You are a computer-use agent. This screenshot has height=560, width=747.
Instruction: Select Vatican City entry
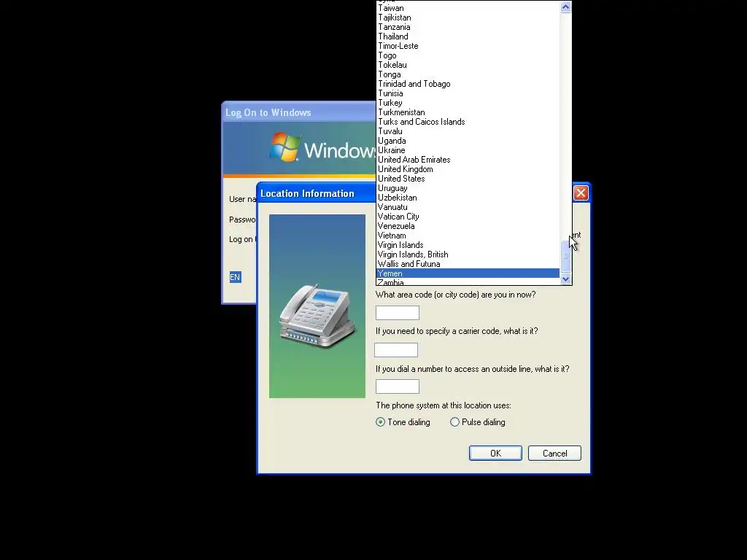468,217
